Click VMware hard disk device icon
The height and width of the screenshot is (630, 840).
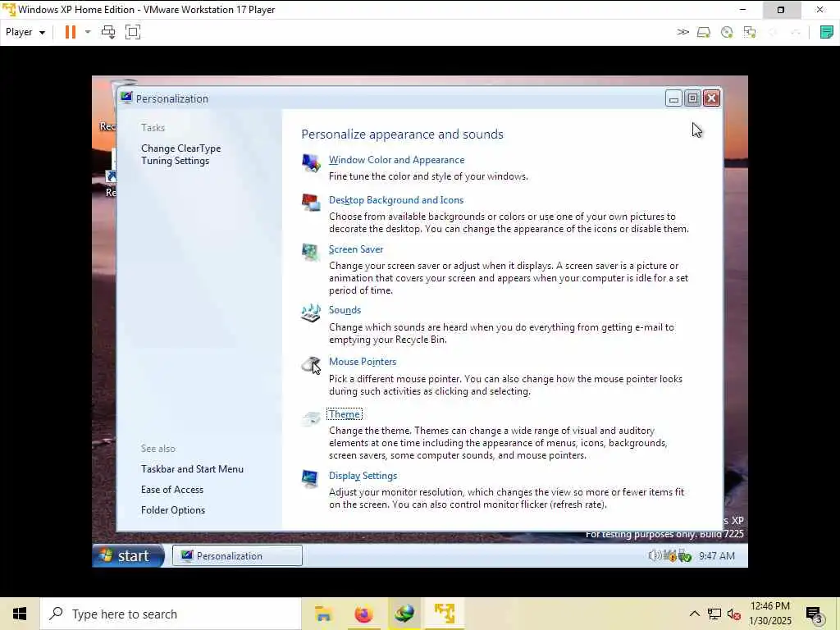[x=703, y=32]
